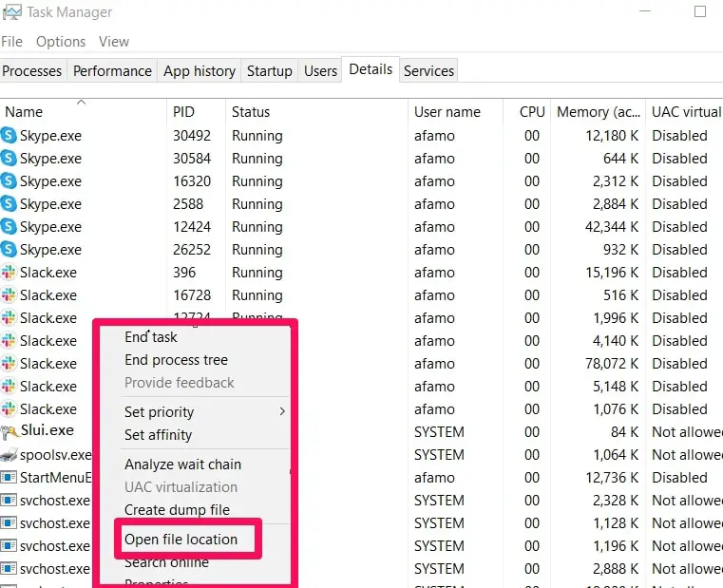Click the Skype icon for PID 30584
The height and width of the screenshot is (588, 723).
9,159
